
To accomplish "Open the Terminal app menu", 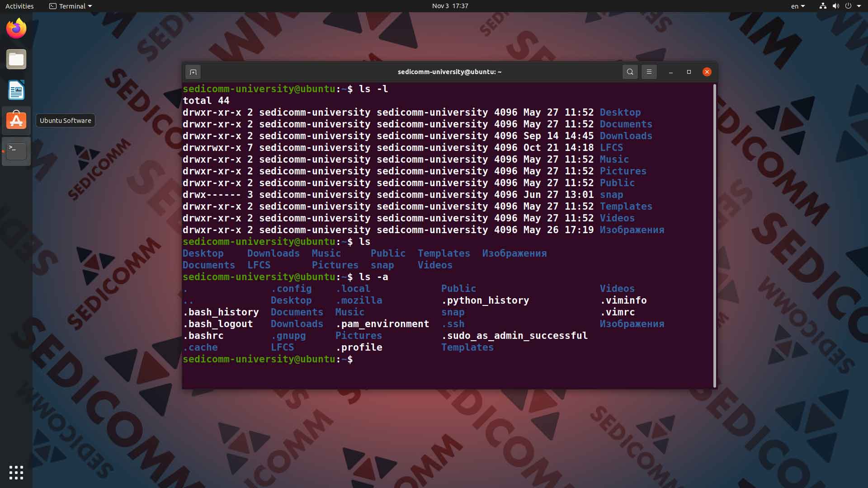I will [71, 6].
